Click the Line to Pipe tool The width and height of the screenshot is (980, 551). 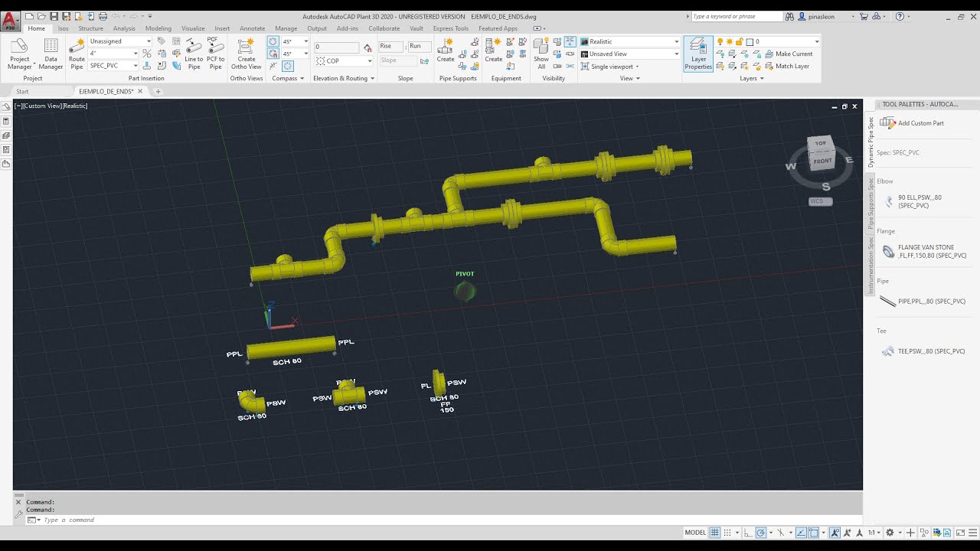point(194,54)
